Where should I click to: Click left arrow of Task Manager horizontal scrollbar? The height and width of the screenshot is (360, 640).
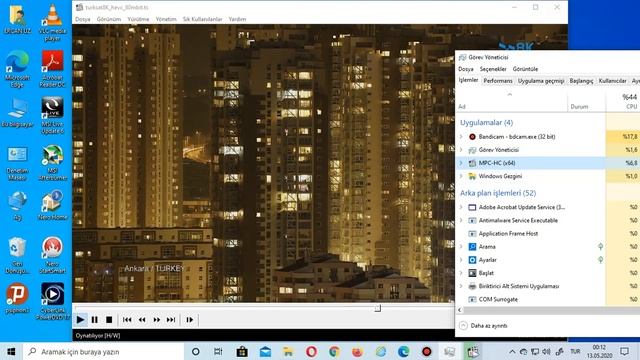coord(460,310)
